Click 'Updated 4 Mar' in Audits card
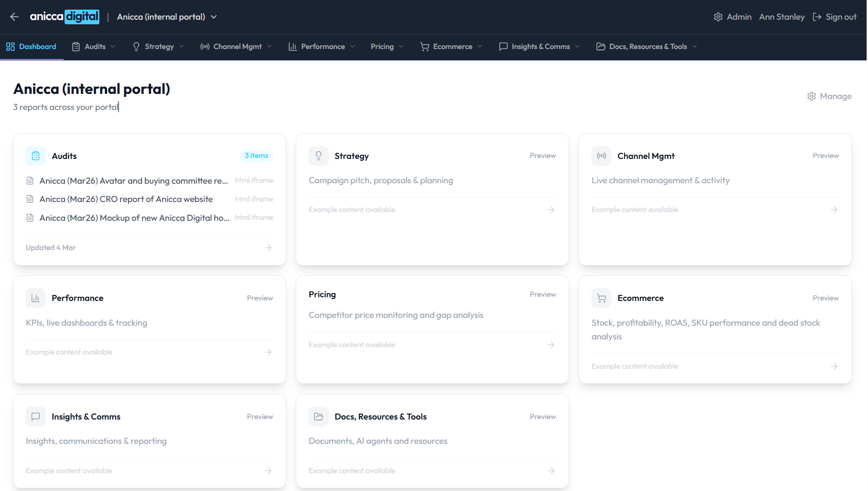 51,248
